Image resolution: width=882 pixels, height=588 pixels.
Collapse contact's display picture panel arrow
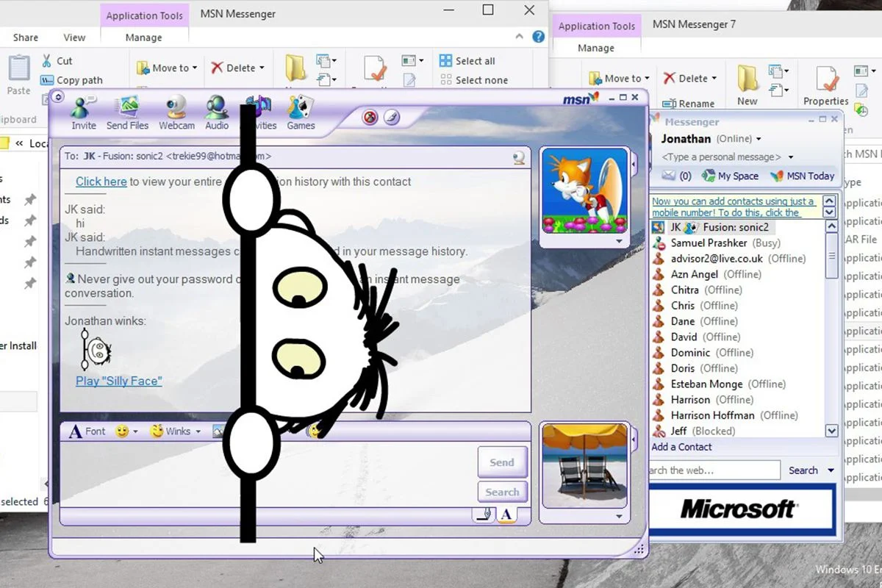[634, 163]
